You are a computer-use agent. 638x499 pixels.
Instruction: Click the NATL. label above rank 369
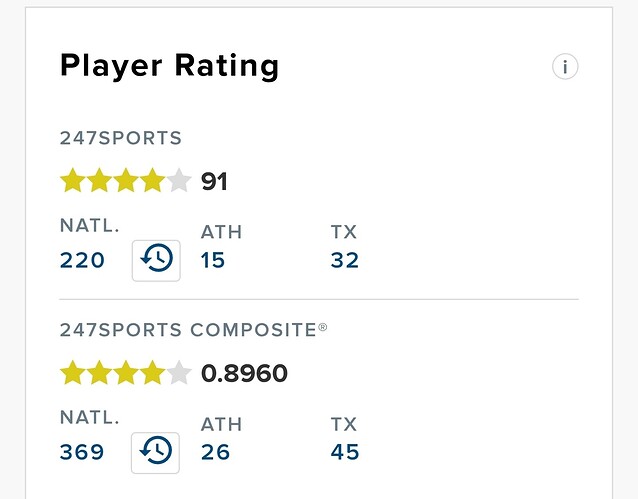pos(90,417)
